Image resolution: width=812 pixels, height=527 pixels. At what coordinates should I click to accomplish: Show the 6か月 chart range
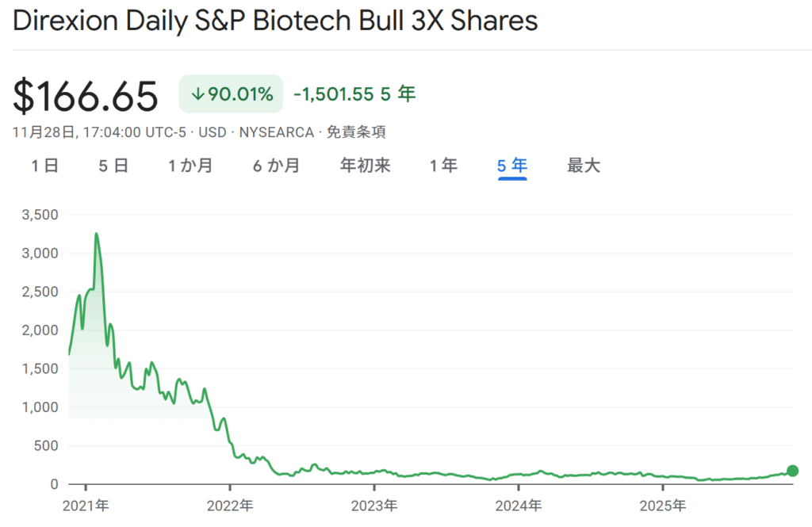tap(277, 166)
